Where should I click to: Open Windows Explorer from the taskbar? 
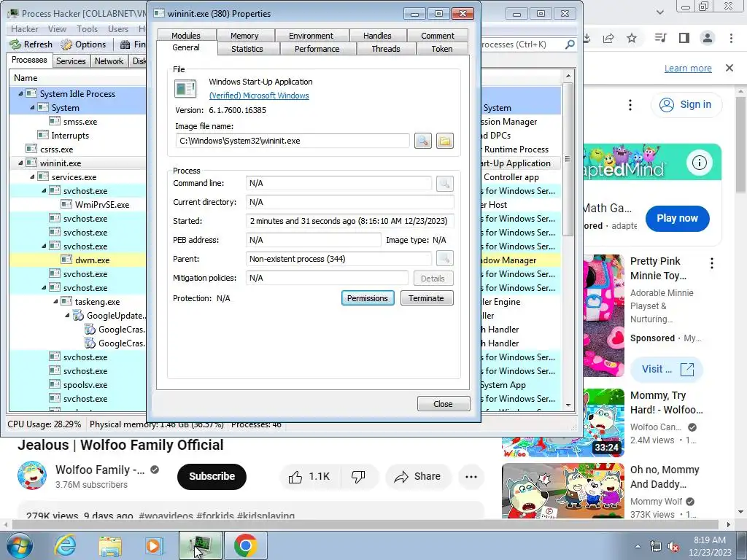pyautogui.click(x=110, y=545)
